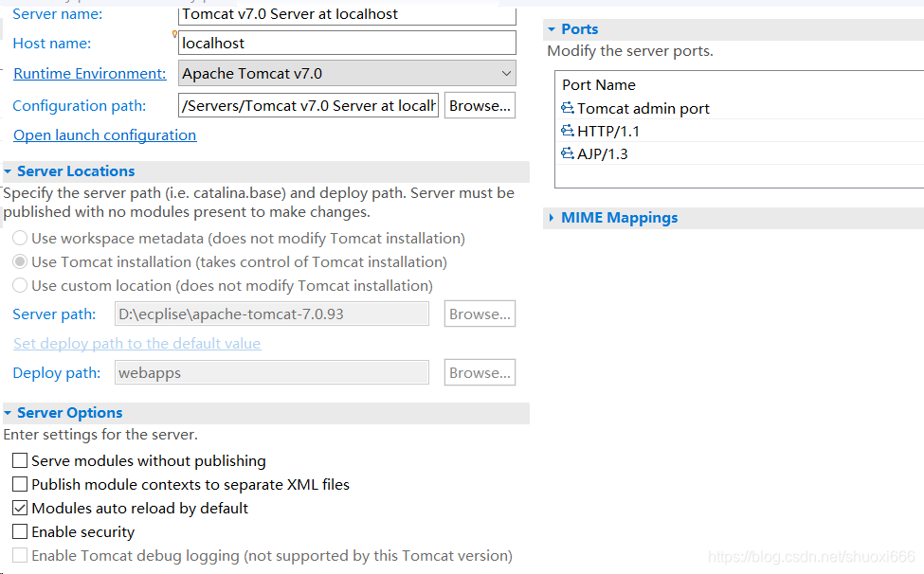Check Publish module contexts to separate XML files
The image size is (924, 574).
20,484
